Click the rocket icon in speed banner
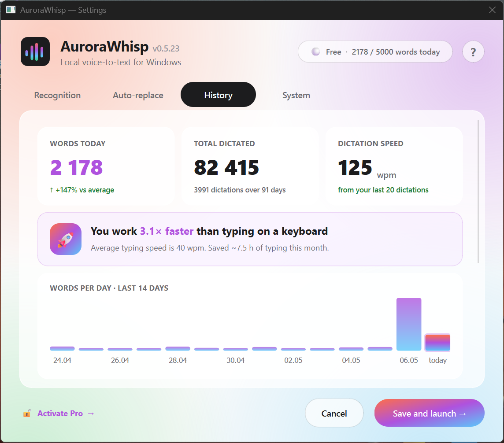This screenshot has width=504, height=443. pos(66,239)
